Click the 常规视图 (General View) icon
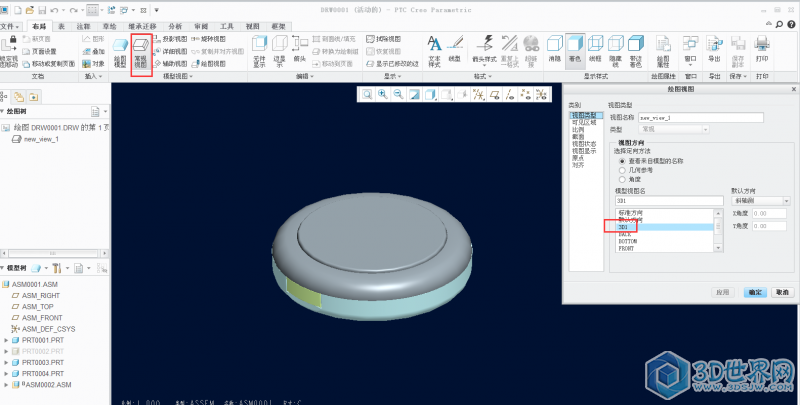This screenshot has height=405, width=800. (141, 53)
